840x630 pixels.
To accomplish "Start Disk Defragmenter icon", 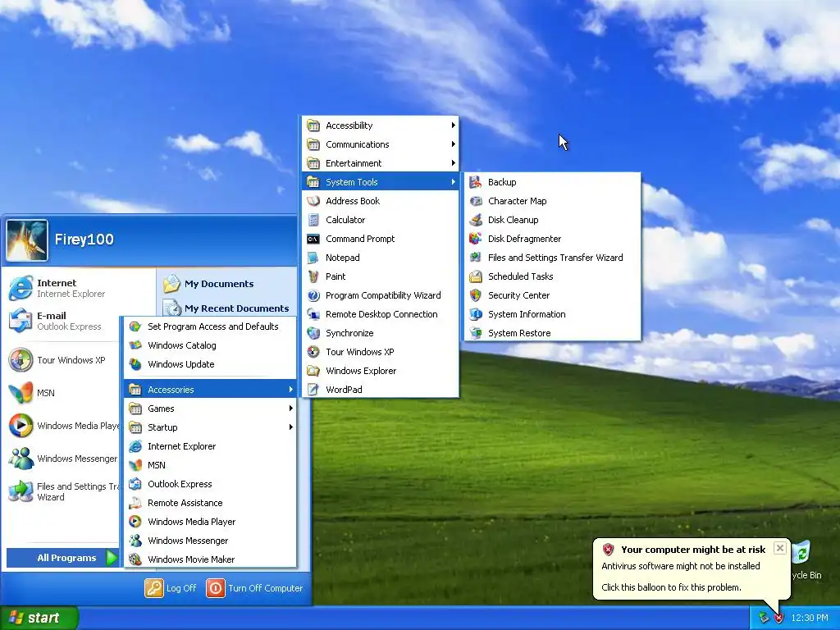I will (x=476, y=239).
